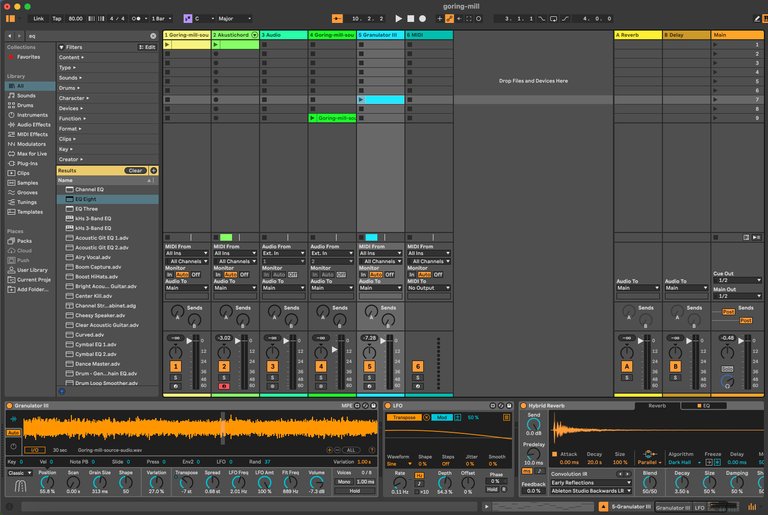Image resolution: width=768 pixels, height=515 pixels.
Task: Arm track 5 for recording
Action: click(x=369, y=386)
